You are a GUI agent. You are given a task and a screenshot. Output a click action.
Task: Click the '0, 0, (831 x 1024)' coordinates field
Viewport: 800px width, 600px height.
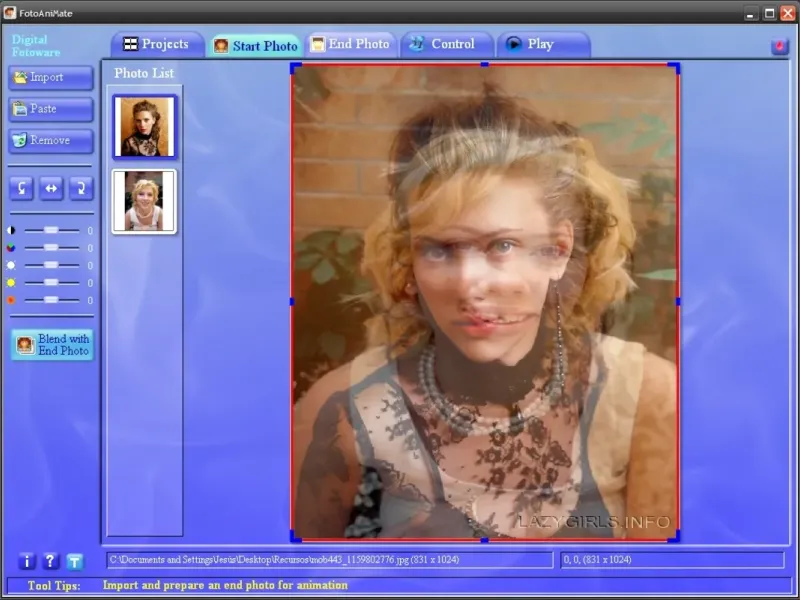(x=672, y=560)
